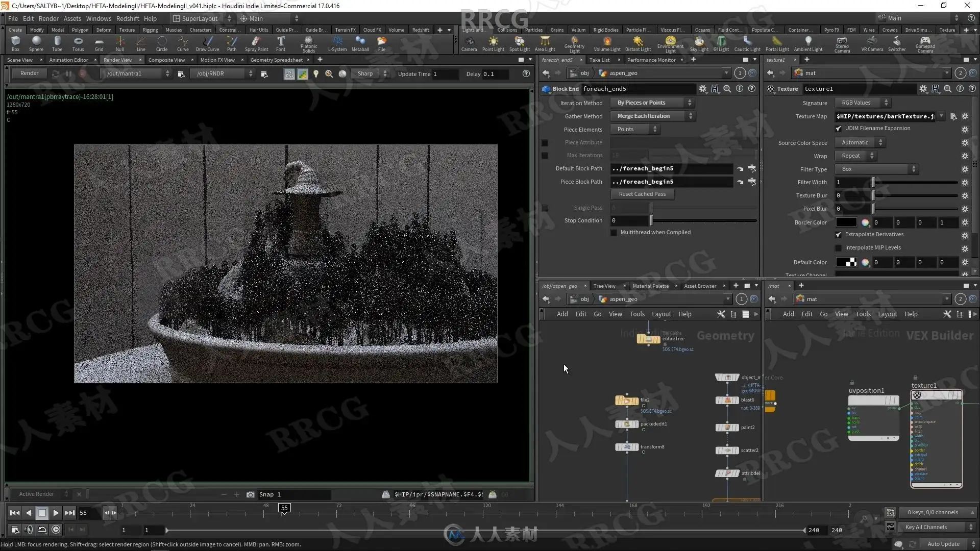Toggle Interpolate MIP Levels checkbox
980x551 pixels.
pos(839,248)
